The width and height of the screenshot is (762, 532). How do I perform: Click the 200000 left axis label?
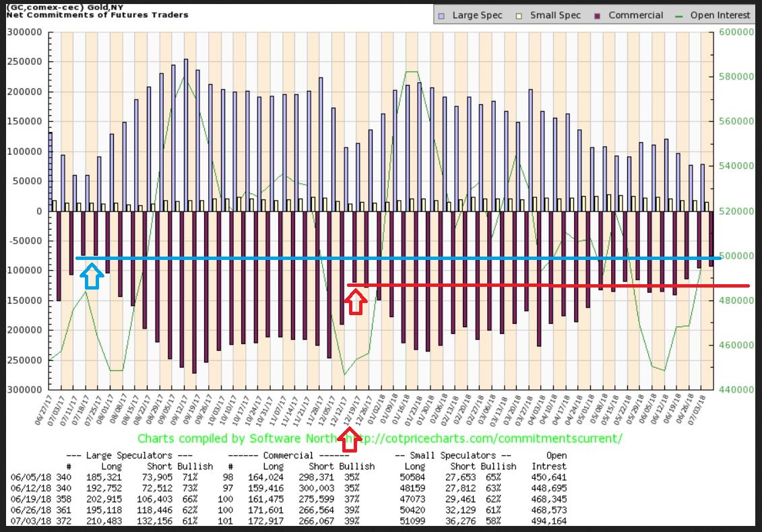coord(25,92)
